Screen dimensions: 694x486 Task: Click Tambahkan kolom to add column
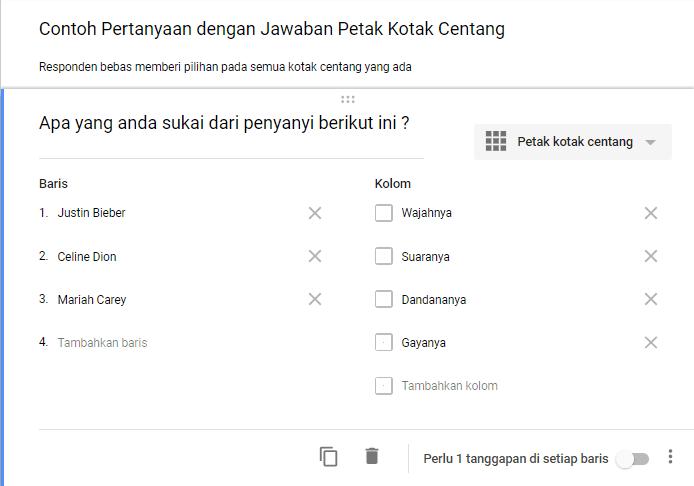coord(449,385)
